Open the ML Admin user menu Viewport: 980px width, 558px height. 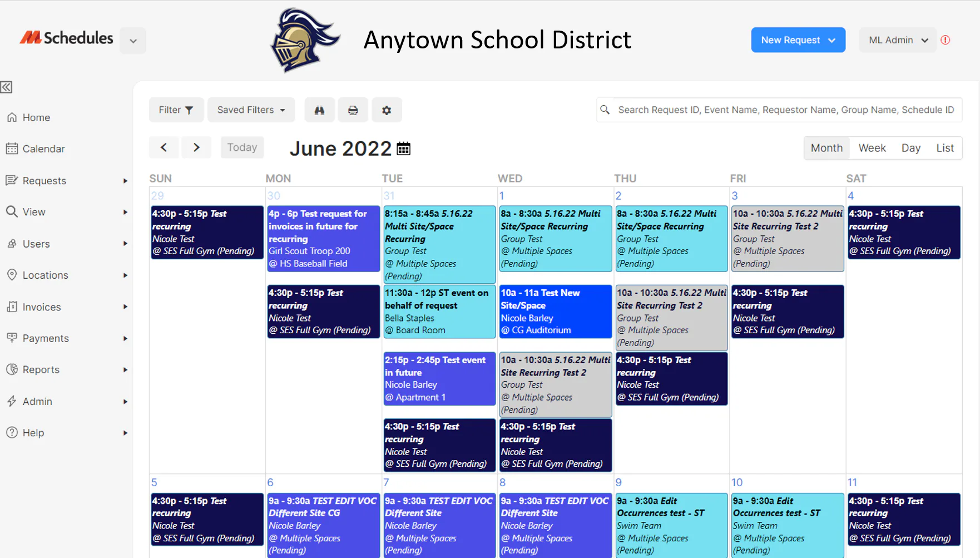tap(898, 40)
